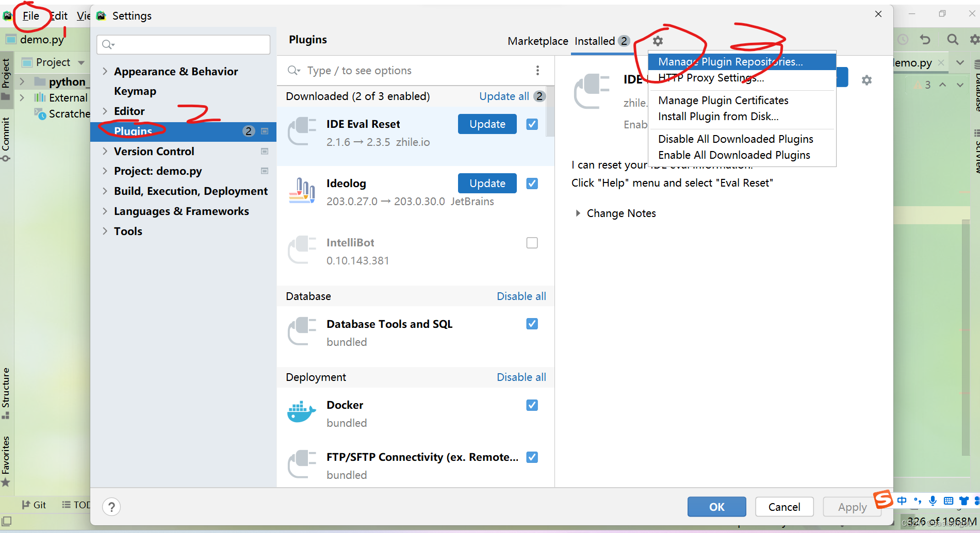Expand the Version Control settings

tap(105, 151)
